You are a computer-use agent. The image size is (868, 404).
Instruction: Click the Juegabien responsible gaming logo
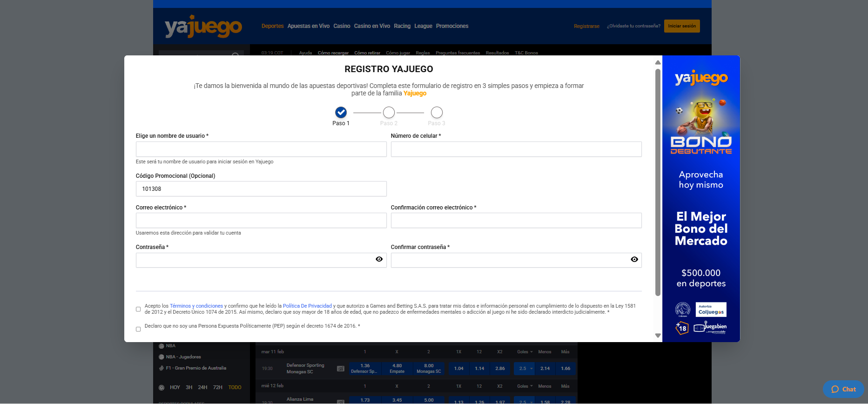pos(710,328)
